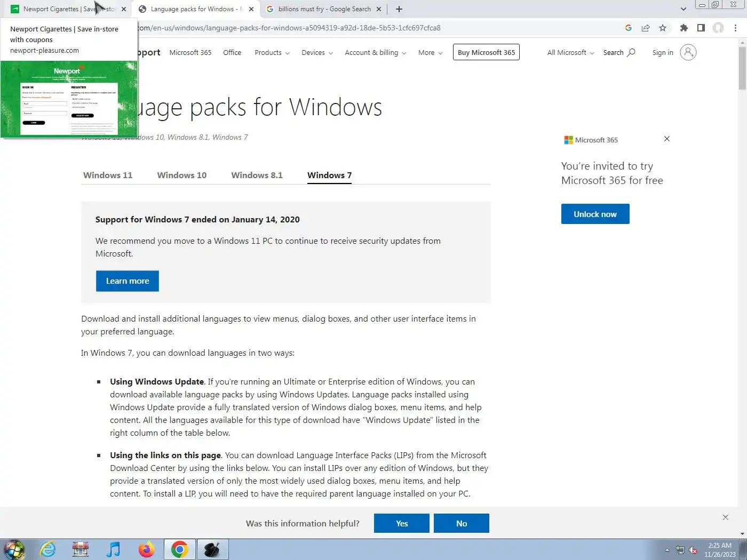The height and width of the screenshot is (560, 747).
Task: Select the Windows 10 tab
Action: coord(182,175)
